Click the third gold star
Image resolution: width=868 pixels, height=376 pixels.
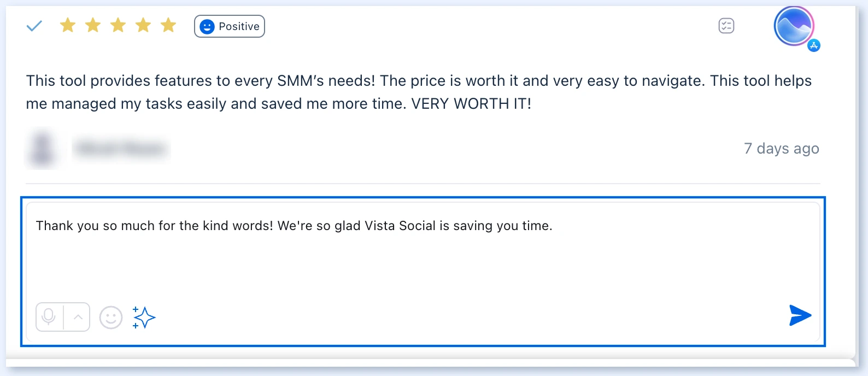pyautogui.click(x=118, y=25)
